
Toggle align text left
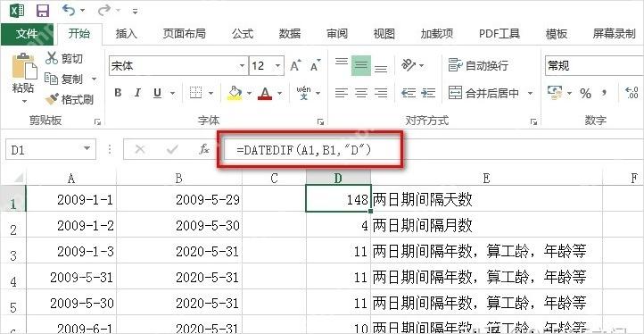pos(342,93)
